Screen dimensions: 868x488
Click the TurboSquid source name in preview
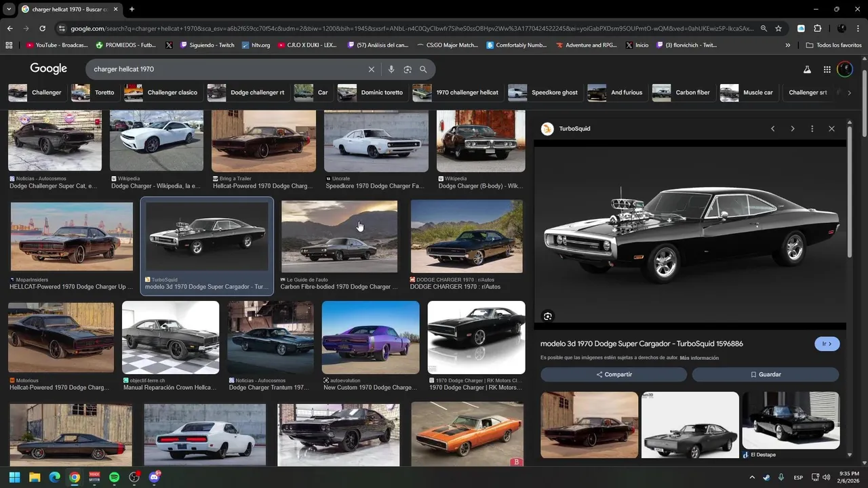(574, 129)
